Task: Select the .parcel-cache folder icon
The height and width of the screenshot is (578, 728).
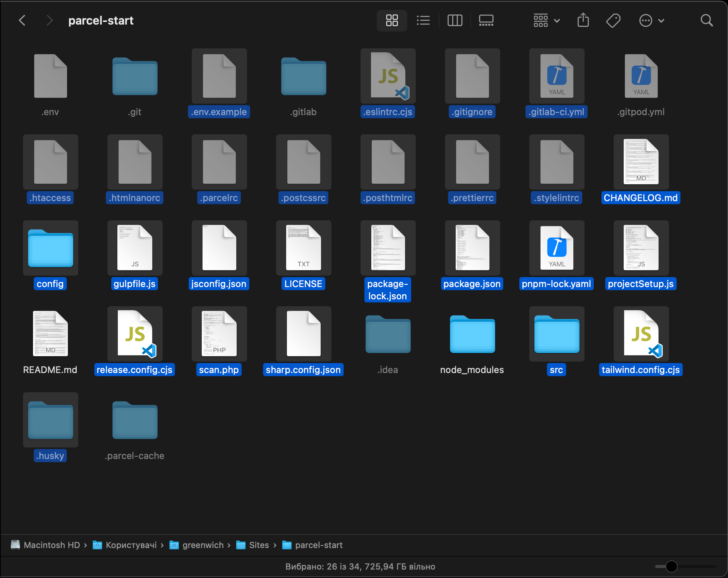Action: pos(135,420)
